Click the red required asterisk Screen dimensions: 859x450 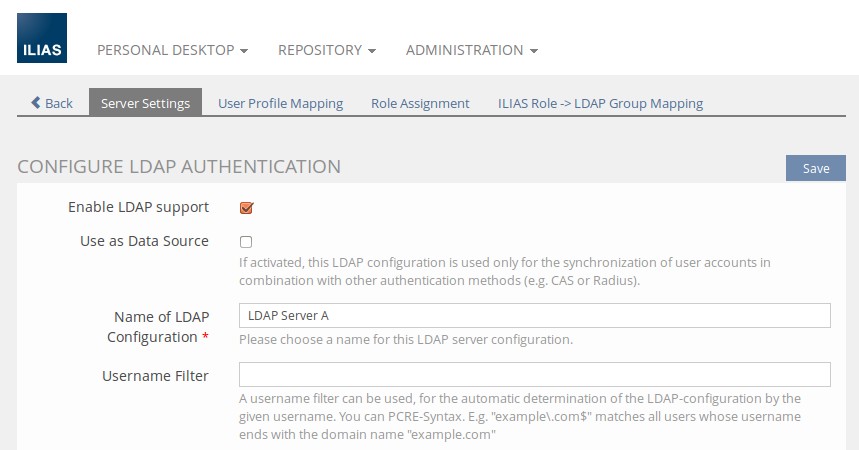point(205,338)
